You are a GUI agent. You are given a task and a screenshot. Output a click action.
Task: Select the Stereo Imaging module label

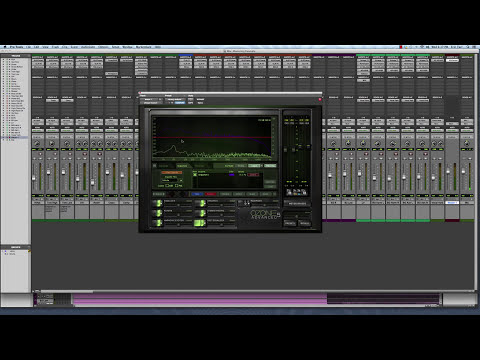point(216,211)
